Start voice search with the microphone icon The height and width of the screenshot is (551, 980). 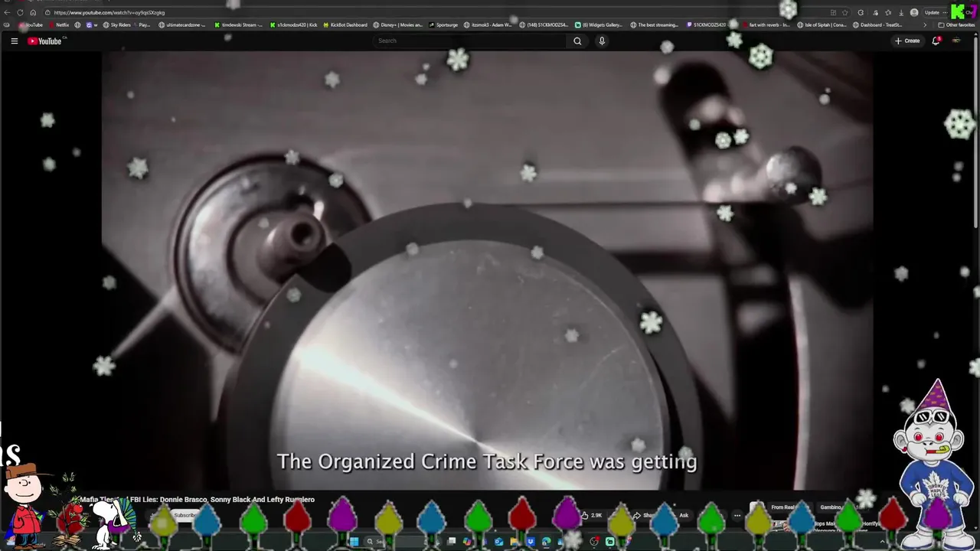pyautogui.click(x=602, y=41)
